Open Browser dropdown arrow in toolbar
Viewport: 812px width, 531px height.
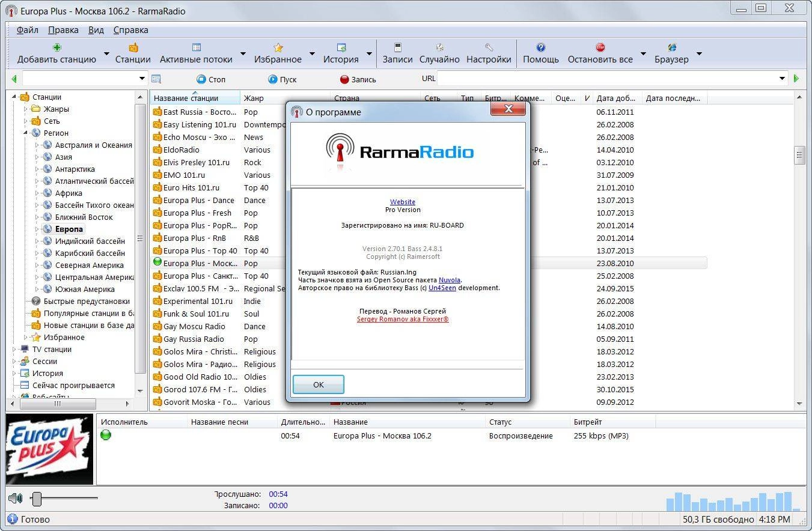point(699,53)
